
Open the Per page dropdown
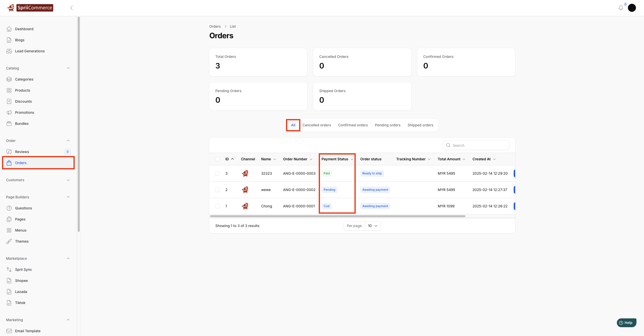click(x=373, y=226)
